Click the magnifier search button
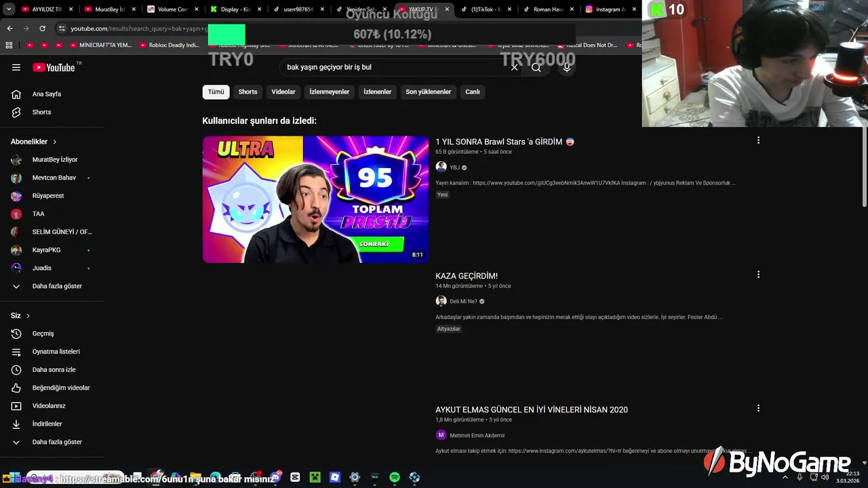This screenshot has width=868, height=488. (x=536, y=67)
